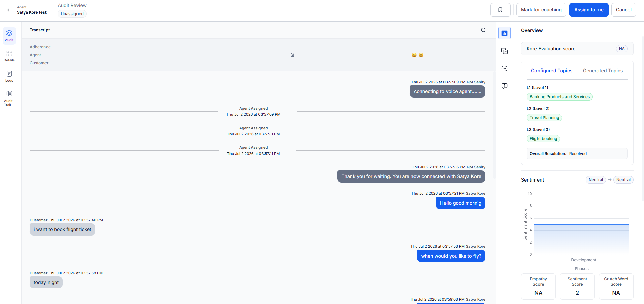Click the ending Neutral sentiment badge
Screen dimensions: 644x304
point(623,180)
